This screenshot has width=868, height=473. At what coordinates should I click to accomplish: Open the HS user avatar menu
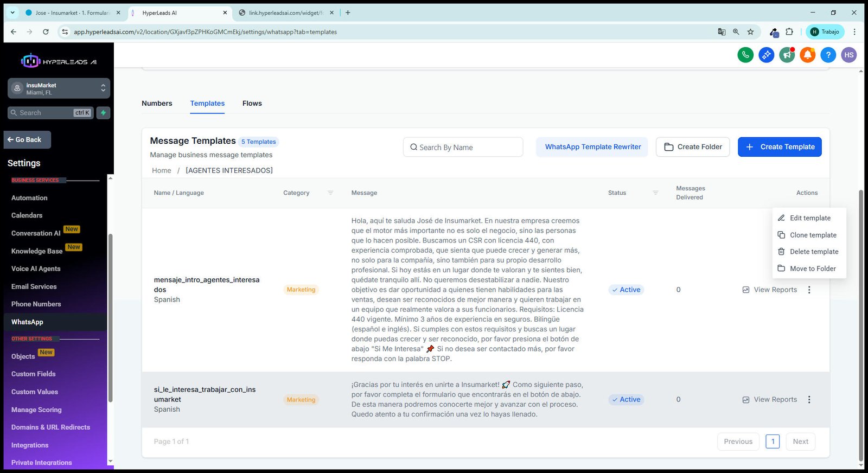[849, 55]
